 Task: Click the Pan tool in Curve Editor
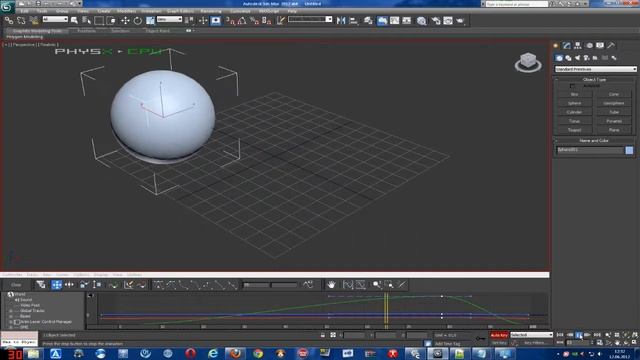[331, 284]
